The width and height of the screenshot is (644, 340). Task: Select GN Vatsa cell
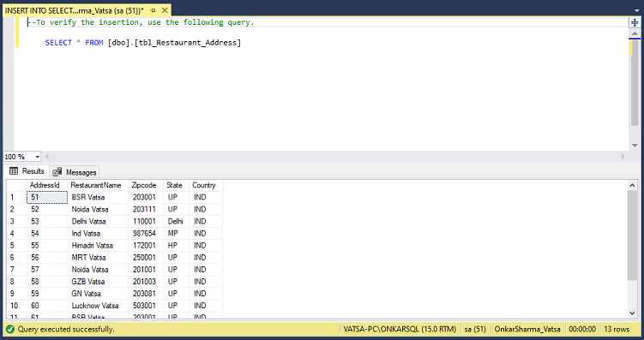coord(98,294)
